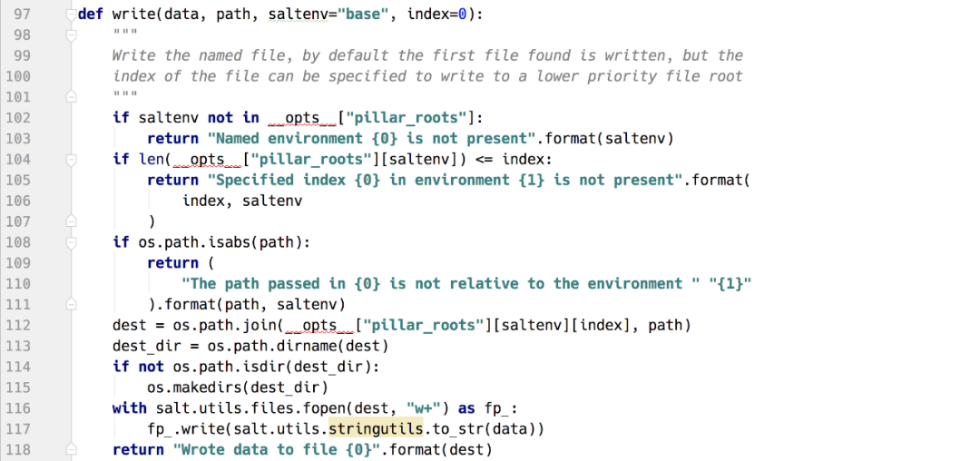Viewport: 980px width, 461px height.
Task: Click line number 116 in the gutter
Action: (18, 408)
